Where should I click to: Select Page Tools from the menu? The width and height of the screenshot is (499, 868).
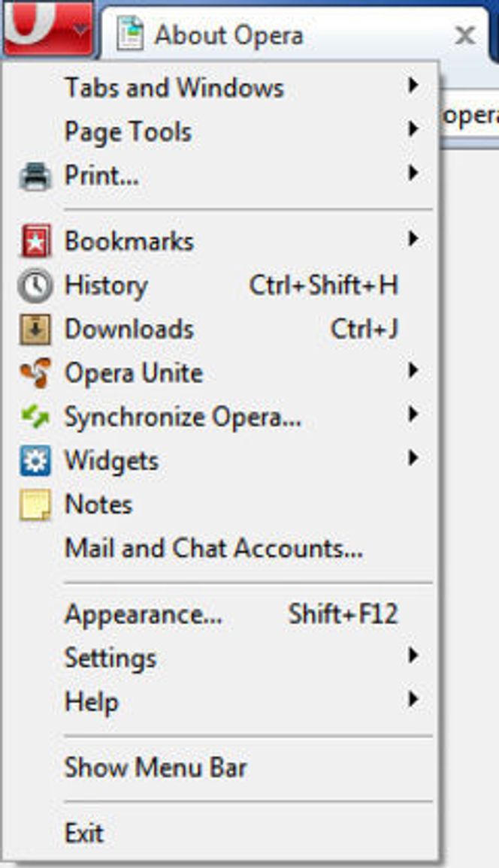(220, 131)
